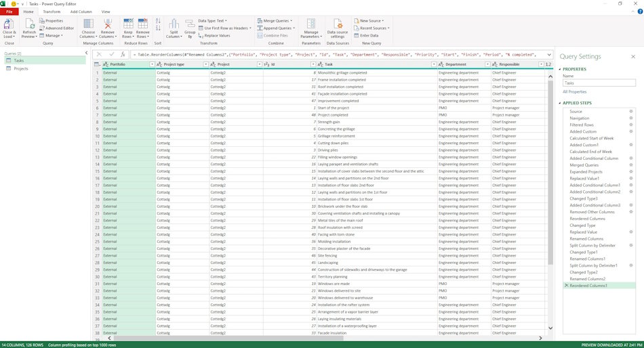This screenshot has width=644, height=348.
Task: Click the query Name input field
Action: coord(599,83)
